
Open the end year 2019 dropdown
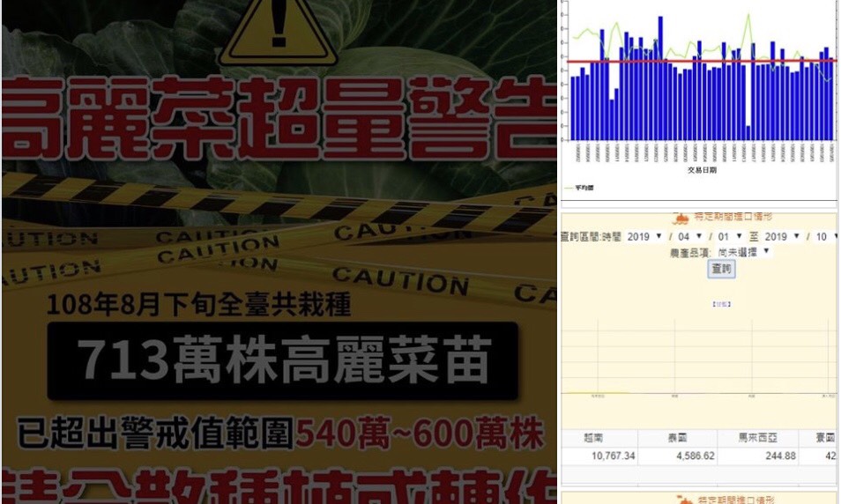pyautogui.click(x=781, y=236)
